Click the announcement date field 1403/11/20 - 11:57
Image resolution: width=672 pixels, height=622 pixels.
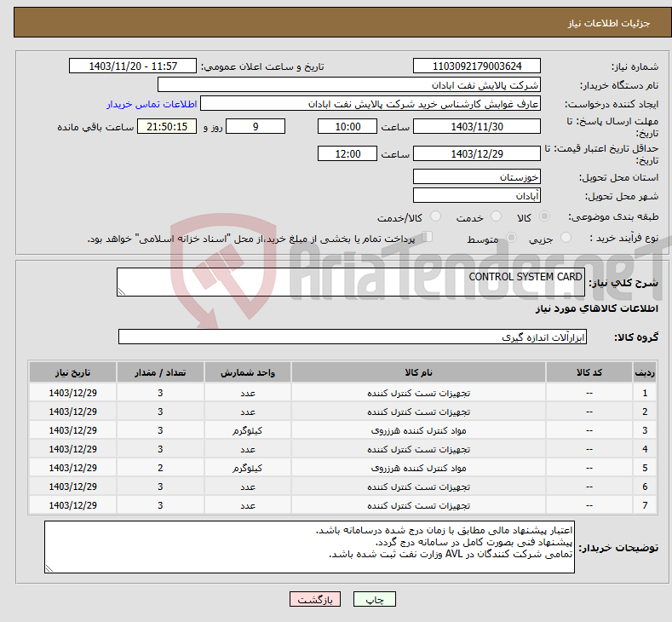click(133, 66)
